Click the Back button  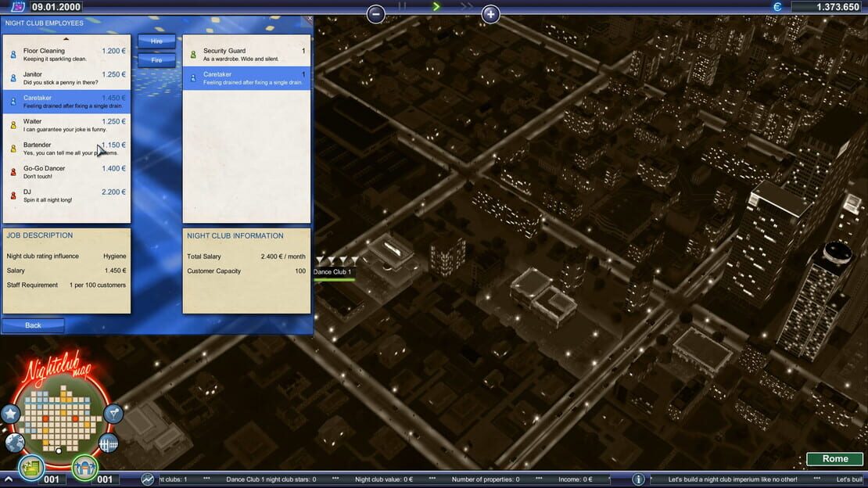click(x=33, y=325)
